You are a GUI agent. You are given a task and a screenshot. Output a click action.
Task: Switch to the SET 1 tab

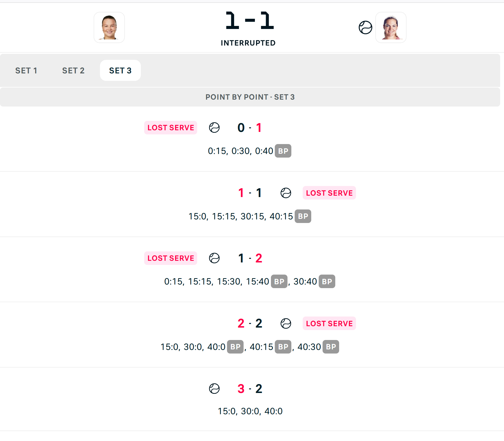(26, 70)
